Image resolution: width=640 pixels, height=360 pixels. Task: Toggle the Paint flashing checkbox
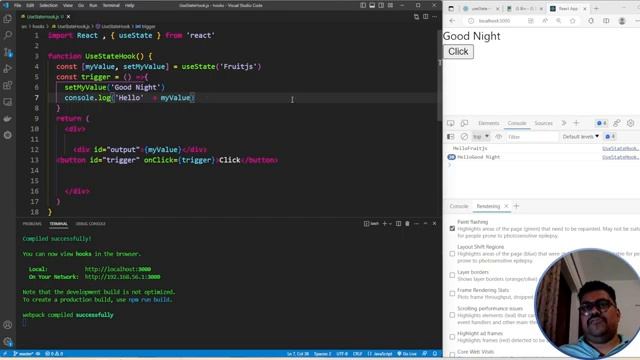[x=452, y=229]
